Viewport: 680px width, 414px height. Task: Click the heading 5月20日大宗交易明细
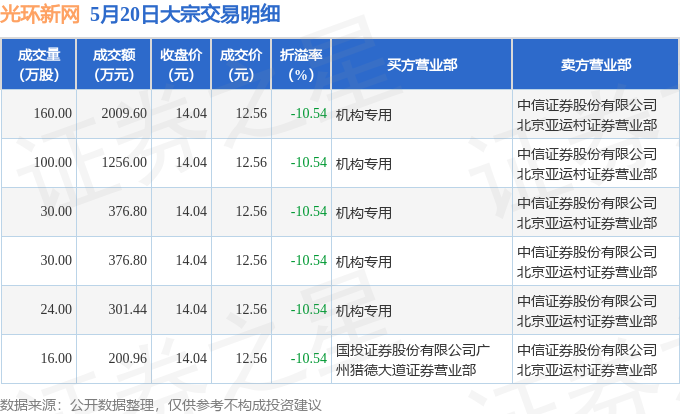pyautogui.click(x=185, y=14)
